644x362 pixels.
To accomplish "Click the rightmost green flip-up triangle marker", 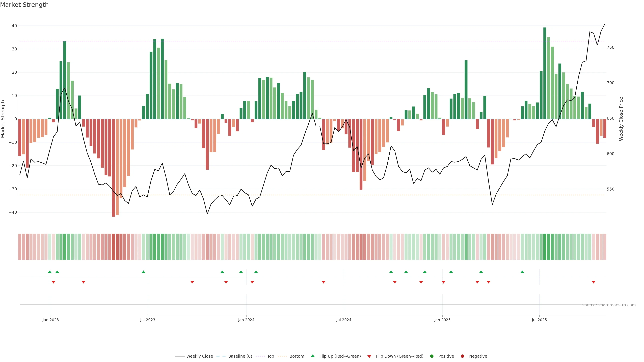I will tap(522, 272).
